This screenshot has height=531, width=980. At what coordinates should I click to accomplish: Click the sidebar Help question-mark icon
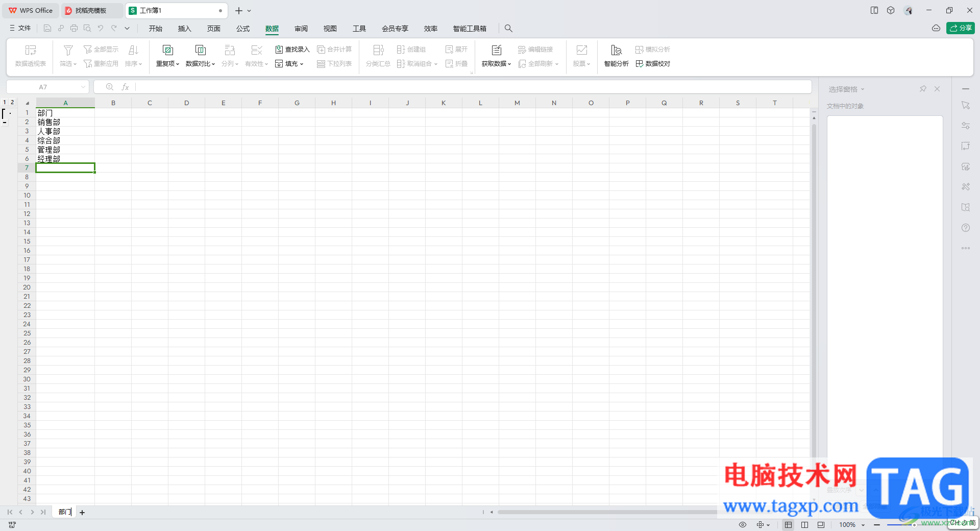click(x=966, y=228)
